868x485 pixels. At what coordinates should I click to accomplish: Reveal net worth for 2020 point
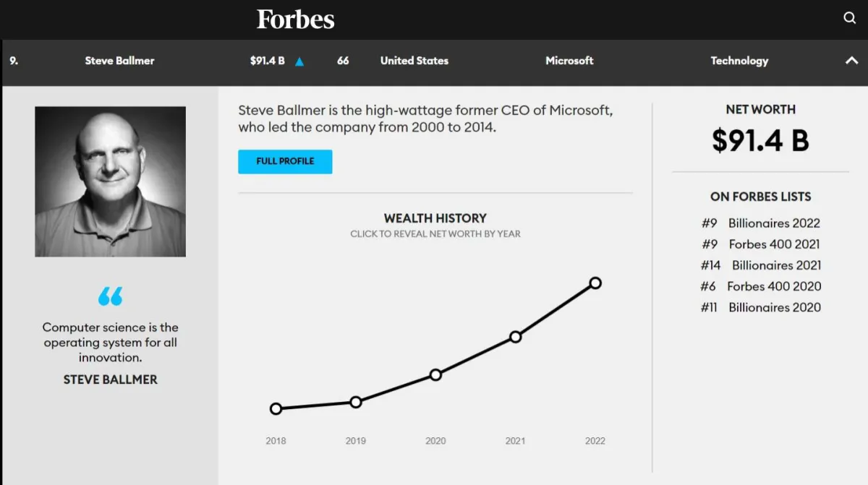coord(435,374)
